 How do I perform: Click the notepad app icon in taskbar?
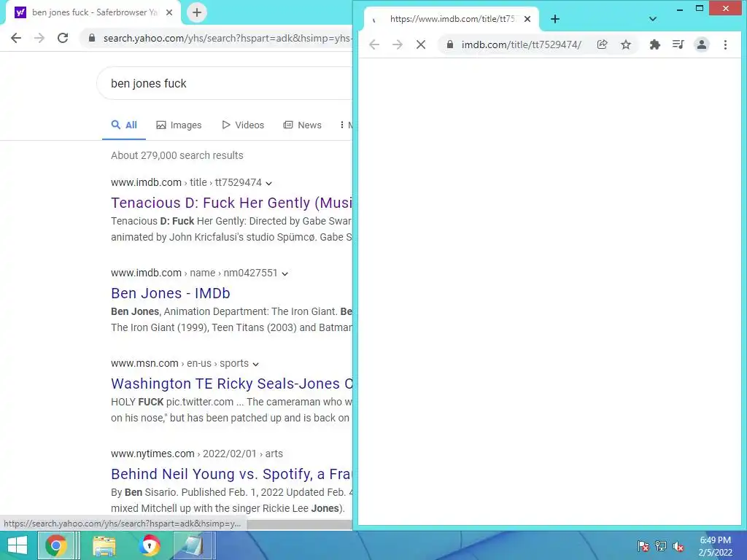pyautogui.click(x=193, y=545)
